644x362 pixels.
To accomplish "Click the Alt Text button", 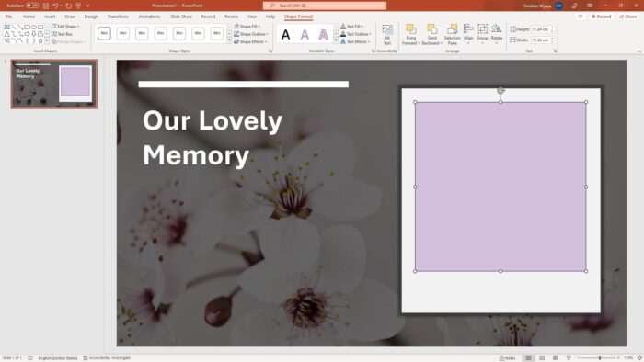I will coord(387,34).
